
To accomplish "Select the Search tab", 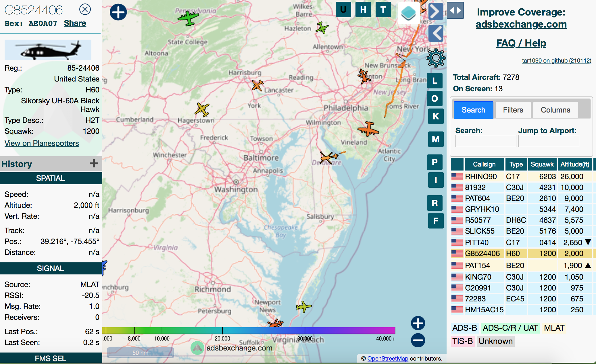I will pyautogui.click(x=473, y=110).
